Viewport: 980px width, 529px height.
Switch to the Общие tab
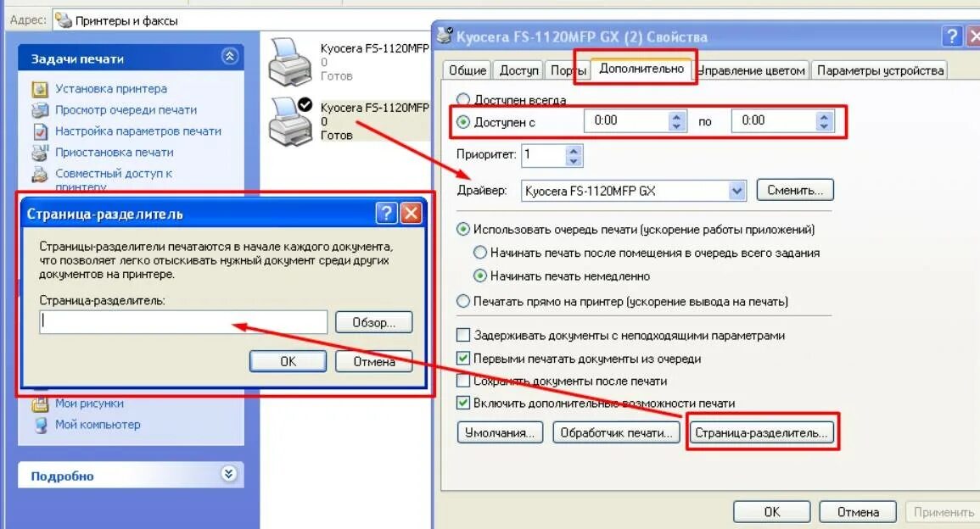click(x=467, y=70)
